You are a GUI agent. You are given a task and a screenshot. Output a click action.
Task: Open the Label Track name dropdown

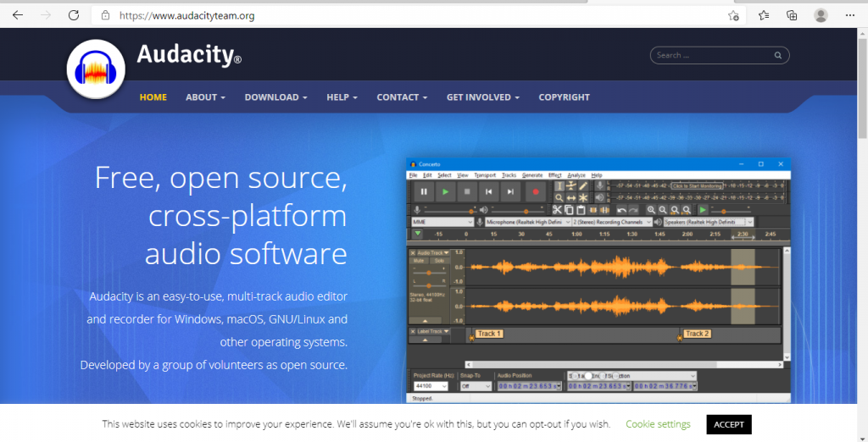point(433,331)
